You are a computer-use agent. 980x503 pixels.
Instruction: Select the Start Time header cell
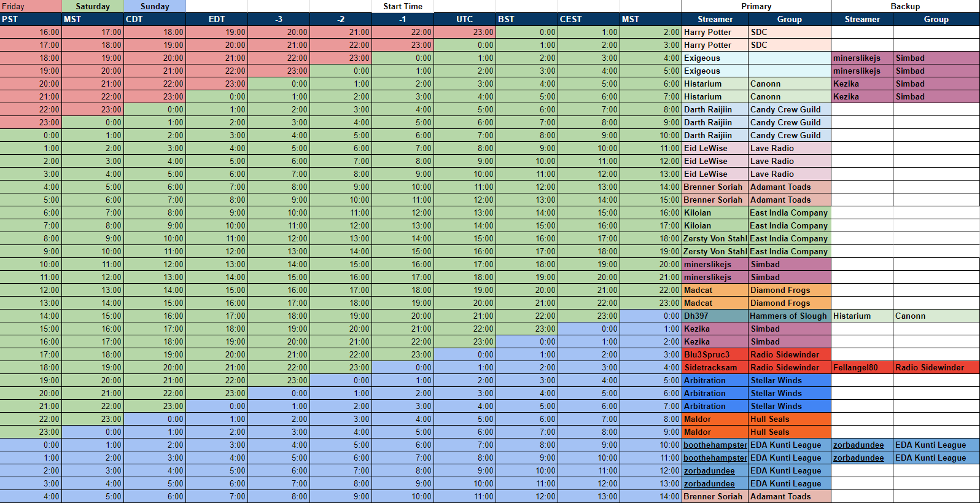click(403, 6)
